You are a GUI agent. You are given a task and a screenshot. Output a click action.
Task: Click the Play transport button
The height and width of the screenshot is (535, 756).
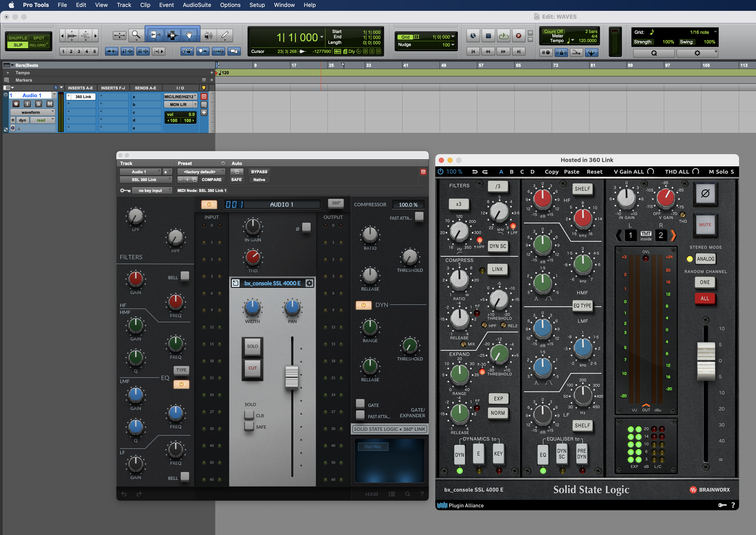(503, 36)
